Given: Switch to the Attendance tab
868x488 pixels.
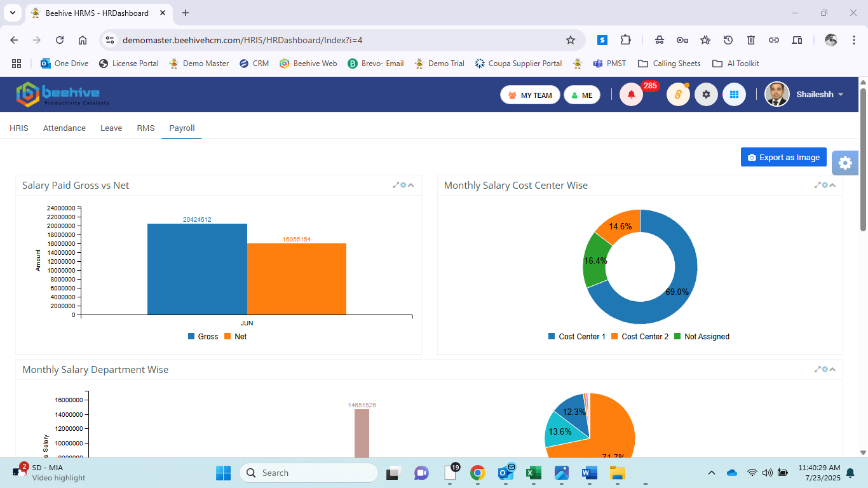Looking at the screenshot, I should pos(64,128).
